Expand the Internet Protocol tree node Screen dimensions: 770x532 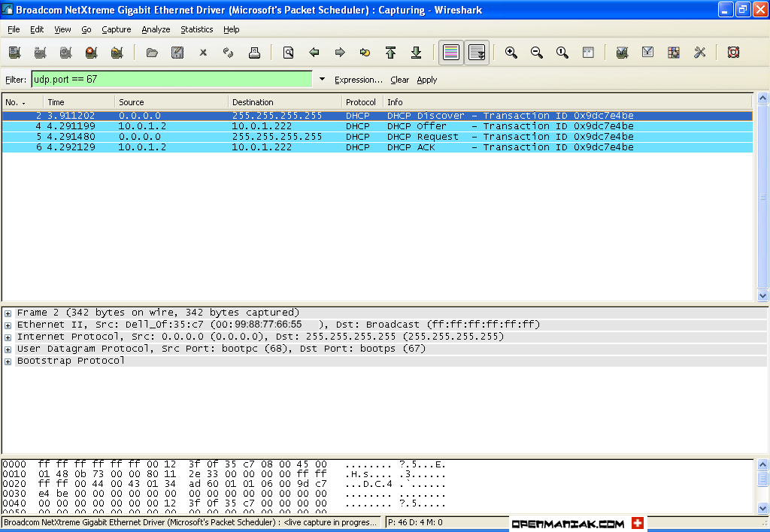click(8, 337)
